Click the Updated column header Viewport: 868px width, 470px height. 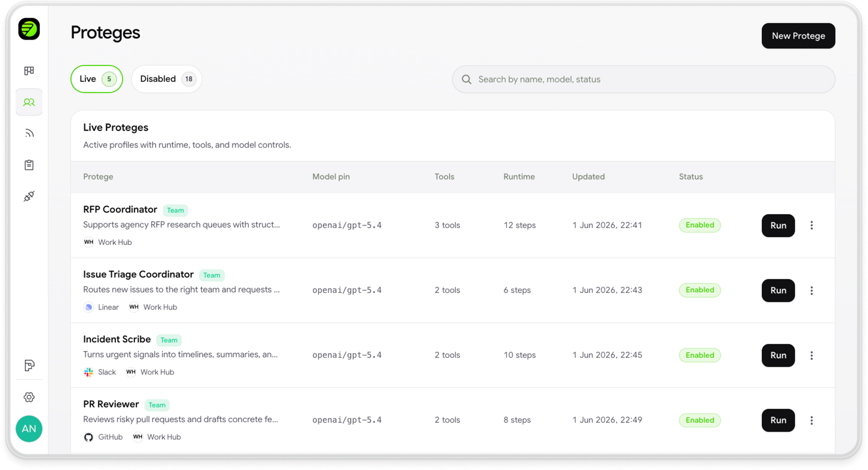pos(588,177)
